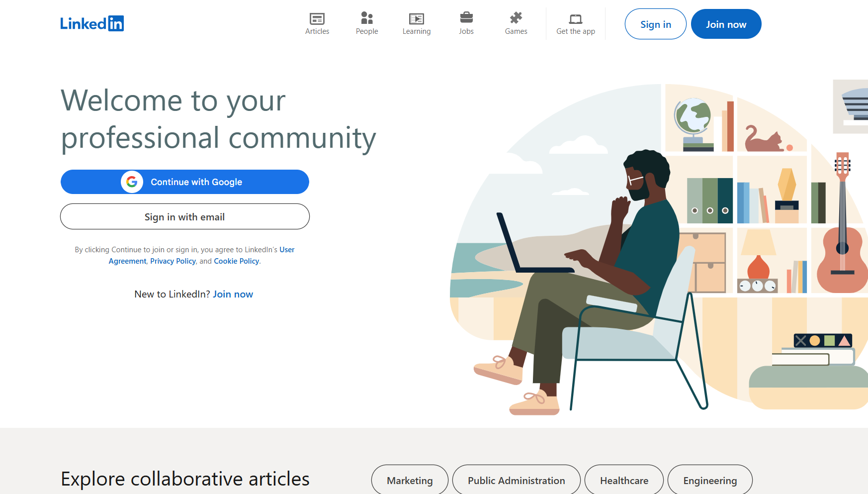868x494 pixels.
Task: Click the New to LinkedIn? text
Action: (172, 294)
